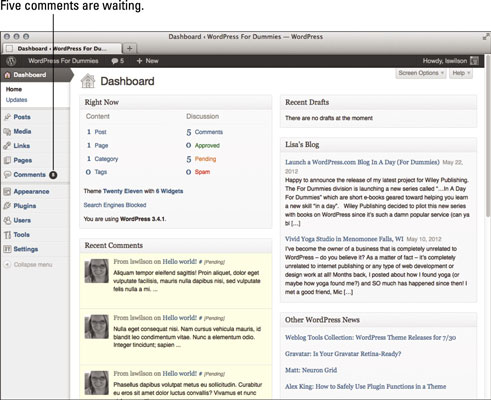Open Alex King plugin functions link
Viewport: 491px width, 400px height.
(366, 386)
